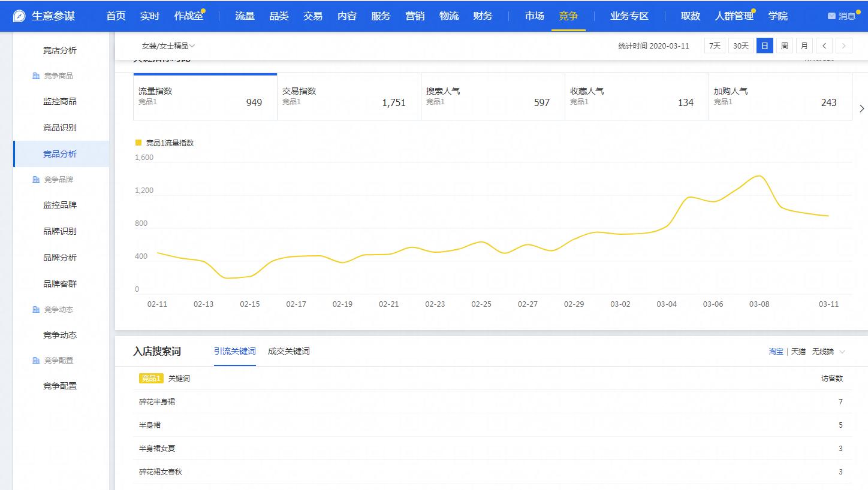Click the 7天 date range button
This screenshot has width=868, height=490.
[714, 45]
